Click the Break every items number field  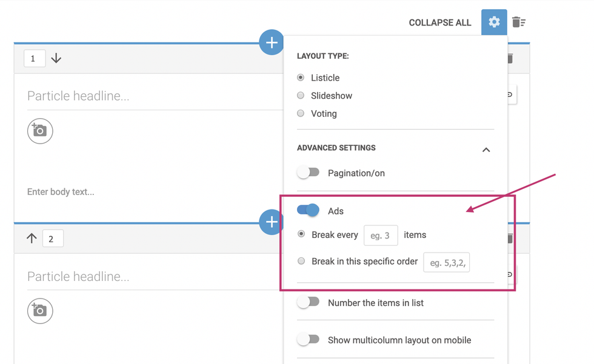pos(381,235)
